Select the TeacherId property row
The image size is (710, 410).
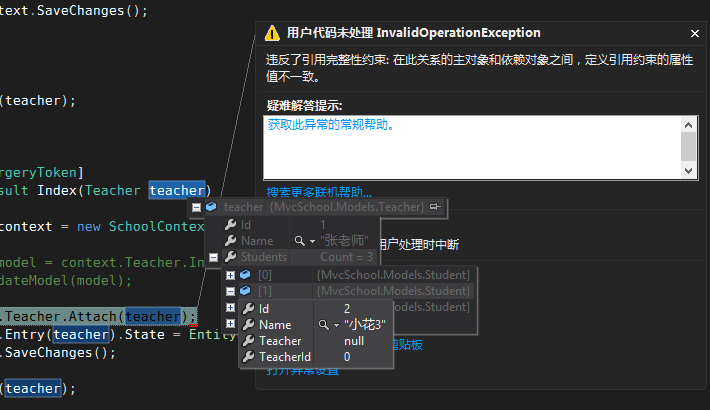tap(316, 357)
